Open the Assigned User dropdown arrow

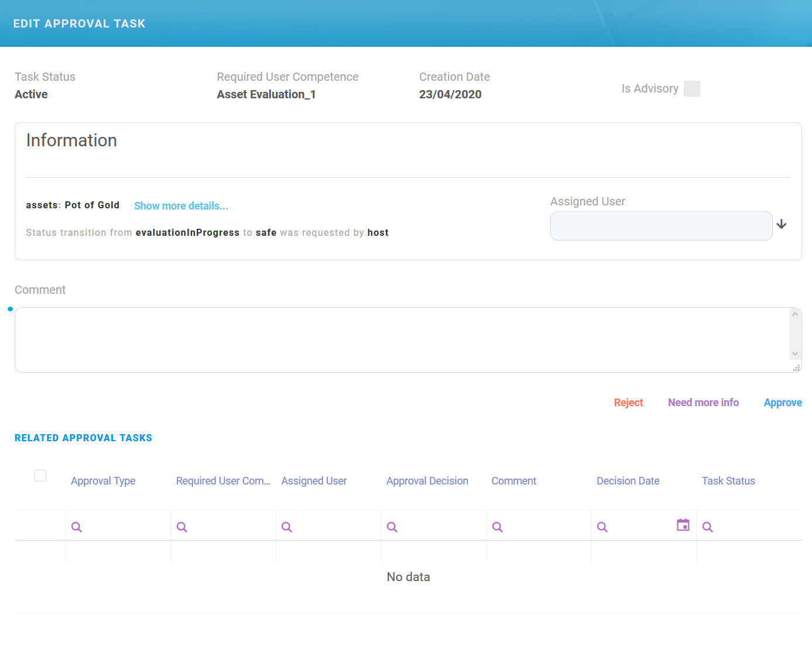point(782,224)
